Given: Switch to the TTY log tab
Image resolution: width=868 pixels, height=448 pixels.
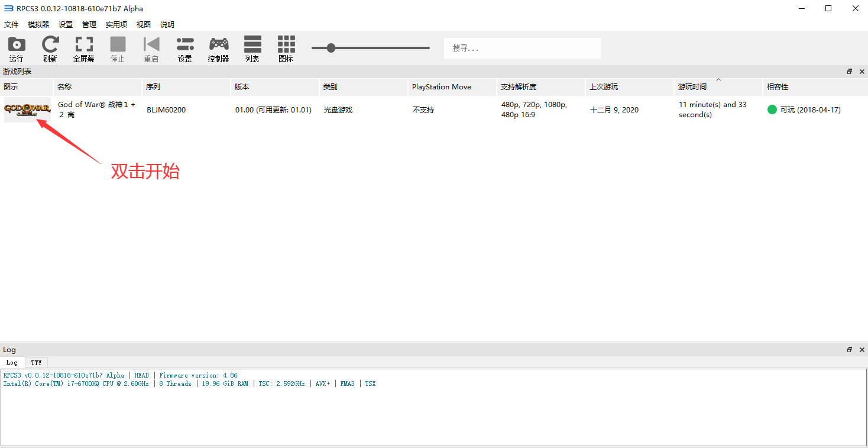Looking at the screenshot, I should click(x=37, y=363).
